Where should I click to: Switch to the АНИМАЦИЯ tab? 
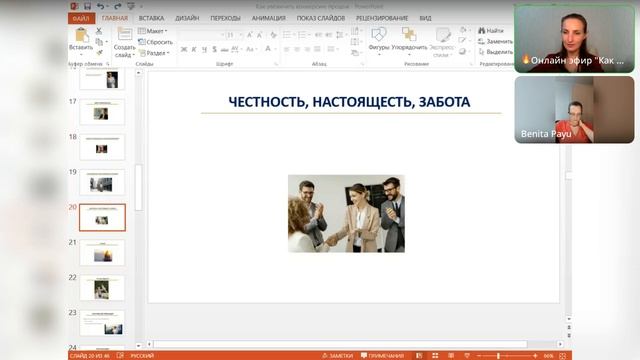[269, 18]
